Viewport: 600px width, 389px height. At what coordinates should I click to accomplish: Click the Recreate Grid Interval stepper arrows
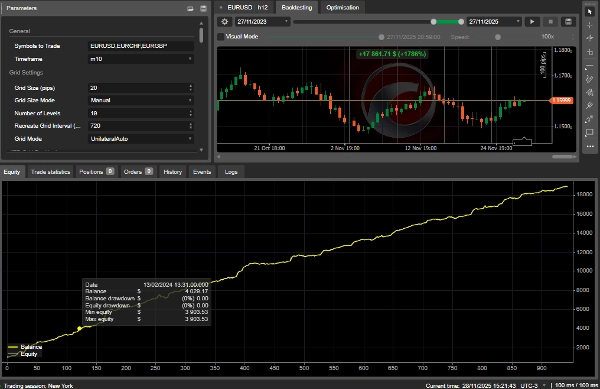coord(191,126)
